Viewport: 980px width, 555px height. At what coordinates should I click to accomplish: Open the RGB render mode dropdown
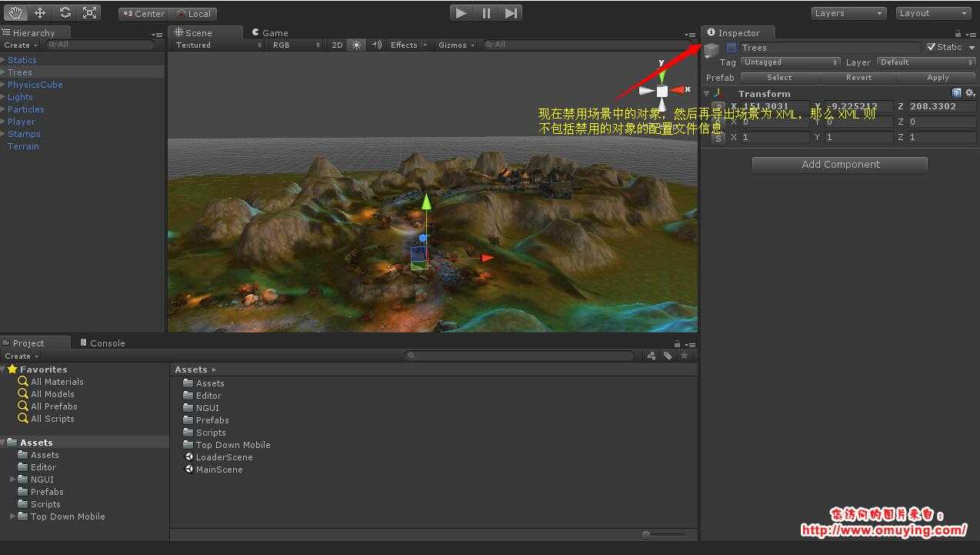(x=295, y=45)
